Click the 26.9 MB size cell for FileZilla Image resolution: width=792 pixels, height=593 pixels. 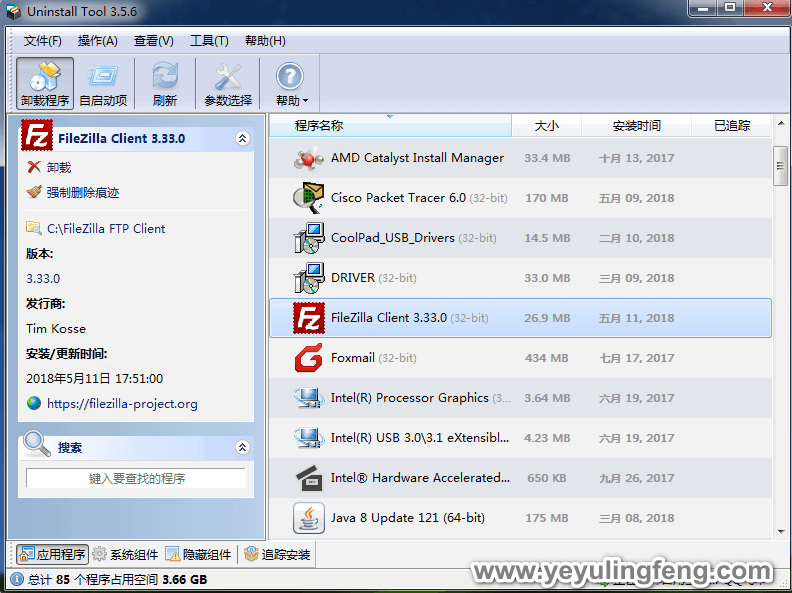coord(547,318)
